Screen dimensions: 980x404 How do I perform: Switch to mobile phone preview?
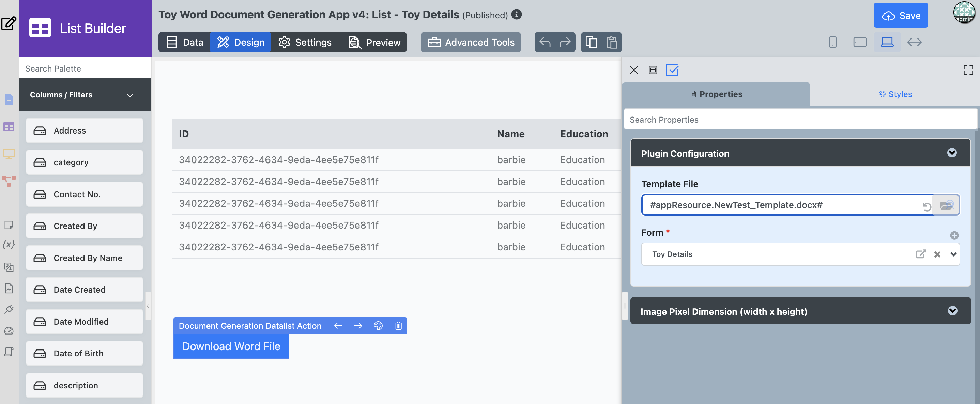click(832, 42)
